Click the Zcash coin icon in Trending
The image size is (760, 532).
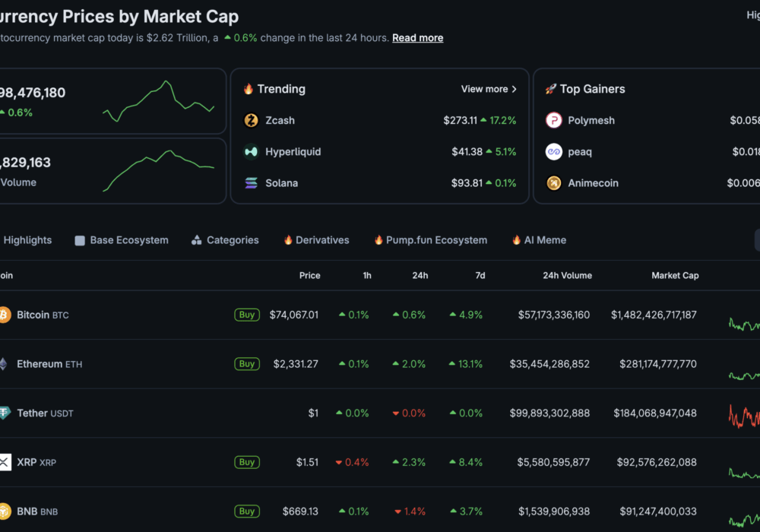(251, 121)
